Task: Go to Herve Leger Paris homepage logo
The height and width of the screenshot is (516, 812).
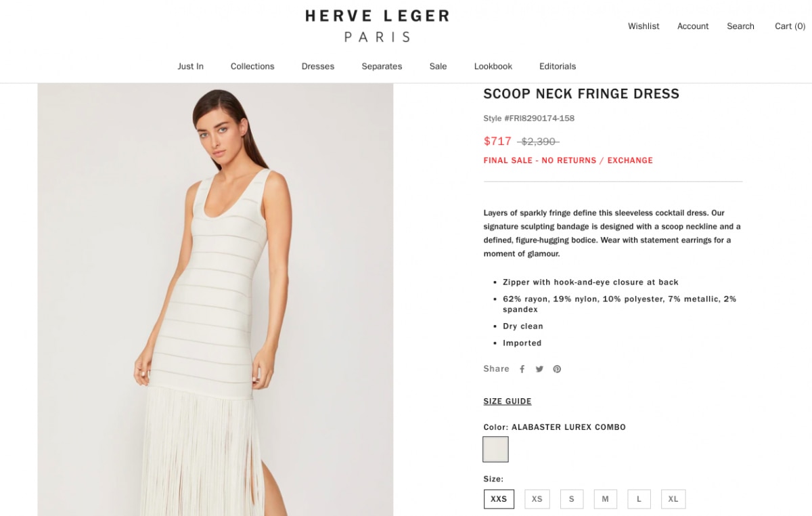Action: [x=377, y=26]
